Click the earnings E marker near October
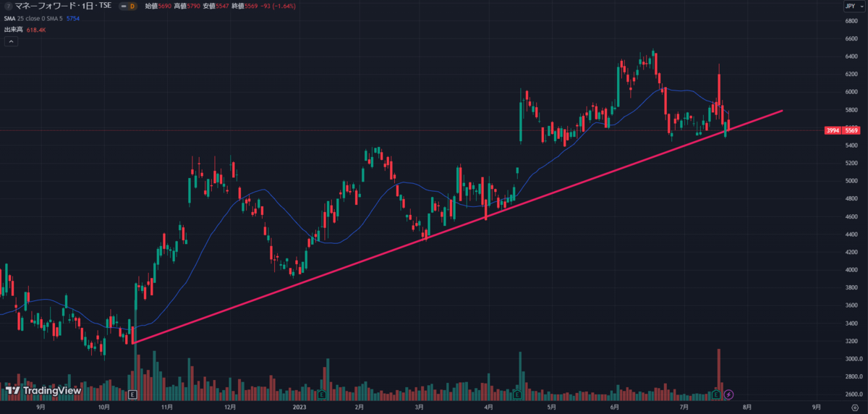Viewport: 868px width, 414px height. click(x=132, y=394)
